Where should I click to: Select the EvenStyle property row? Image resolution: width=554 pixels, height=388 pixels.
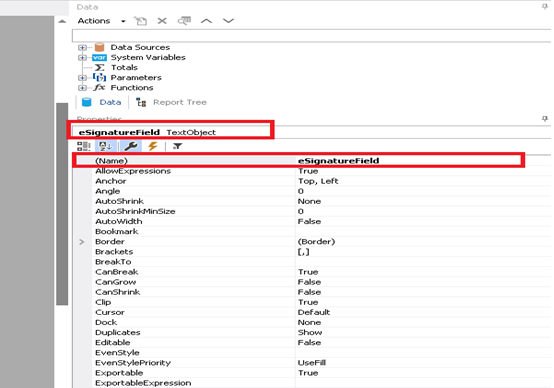(312, 353)
